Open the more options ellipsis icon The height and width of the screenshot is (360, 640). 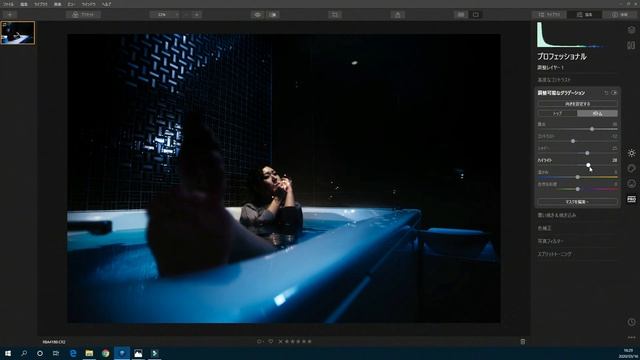(631, 338)
